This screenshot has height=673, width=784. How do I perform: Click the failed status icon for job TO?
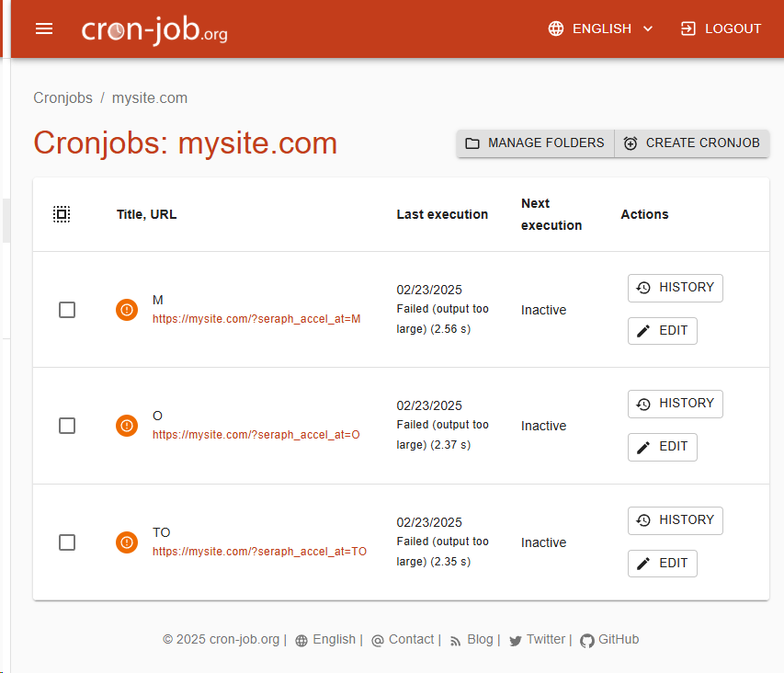pyautogui.click(x=127, y=542)
